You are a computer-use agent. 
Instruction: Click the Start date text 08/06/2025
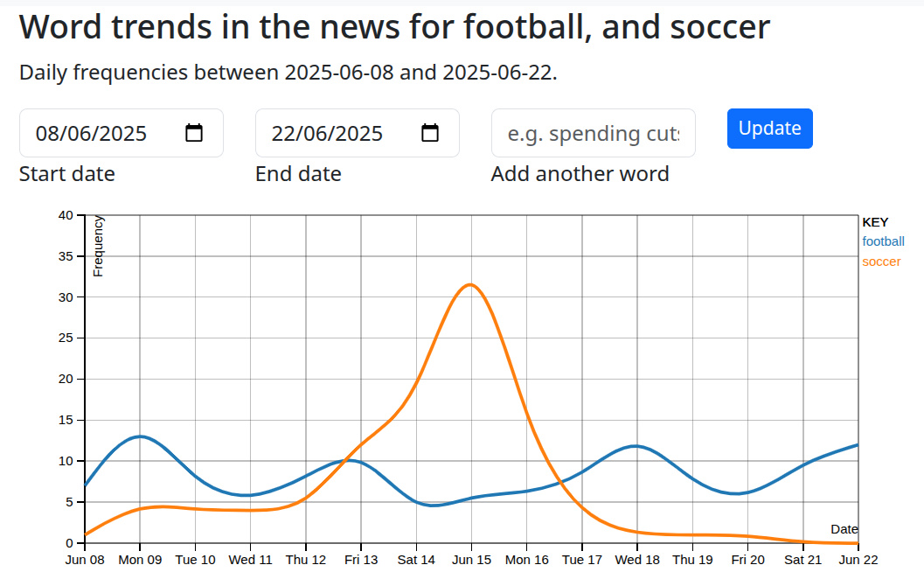click(91, 133)
